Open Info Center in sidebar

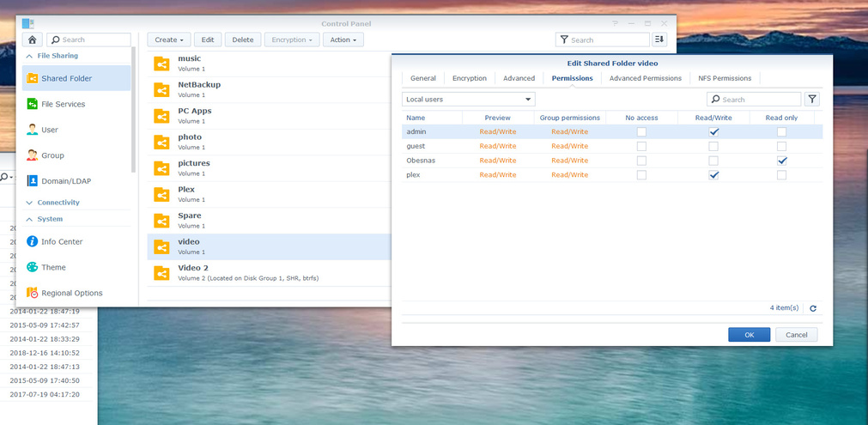tap(76, 242)
